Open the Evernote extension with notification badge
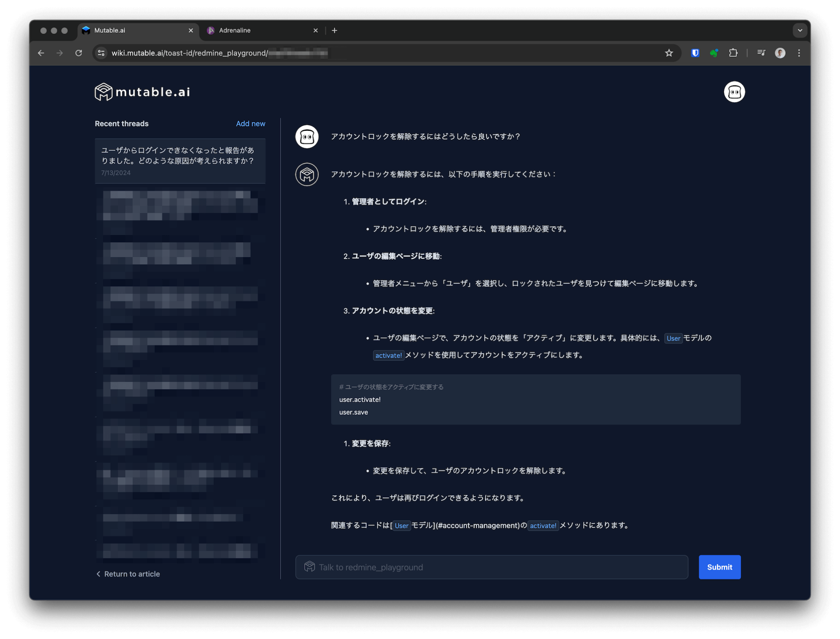 (x=714, y=53)
